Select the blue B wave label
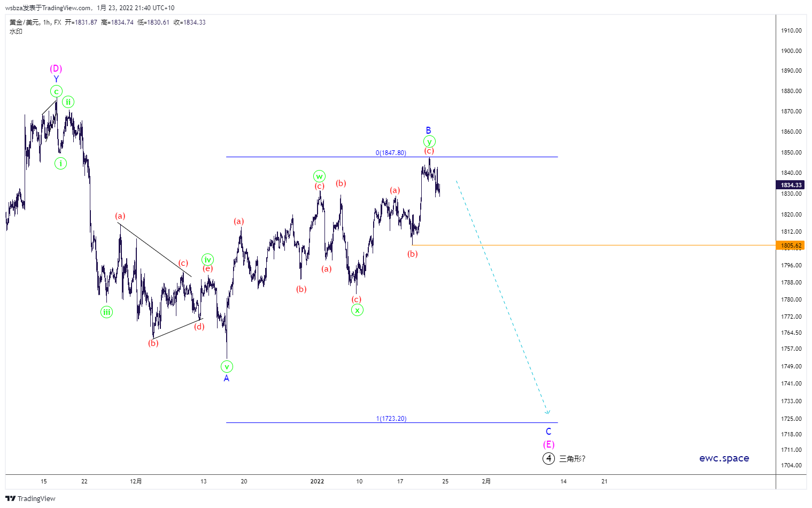The width and height of the screenshot is (812, 508). click(429, 130)
